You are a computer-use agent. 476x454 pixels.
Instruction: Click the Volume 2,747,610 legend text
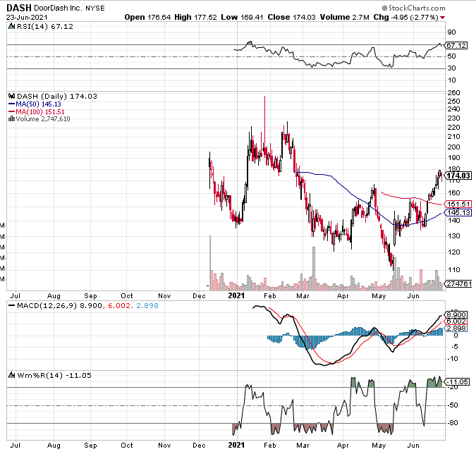[x=43, y=119]
